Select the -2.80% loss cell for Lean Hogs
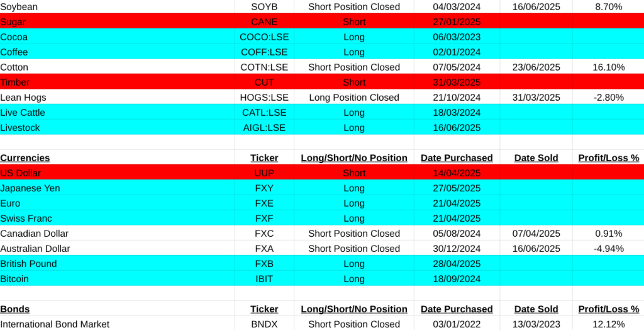Screen dimensions: 644x330 (608, 98)
